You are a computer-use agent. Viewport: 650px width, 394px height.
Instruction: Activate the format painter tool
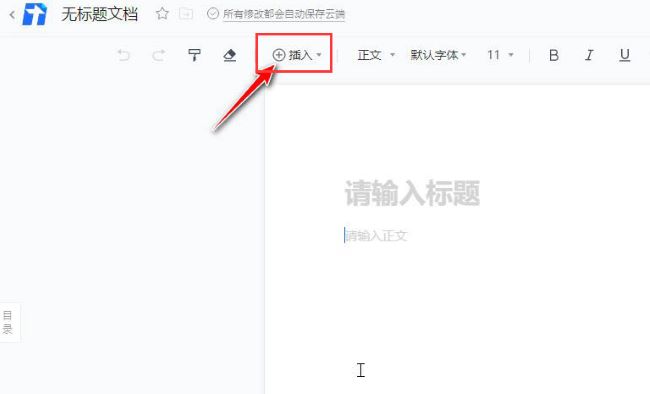click(x=194, y=55)
